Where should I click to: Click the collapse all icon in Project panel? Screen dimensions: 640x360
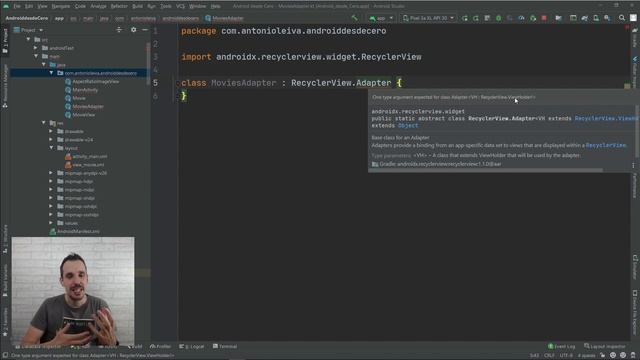click(x=119, y=30)
